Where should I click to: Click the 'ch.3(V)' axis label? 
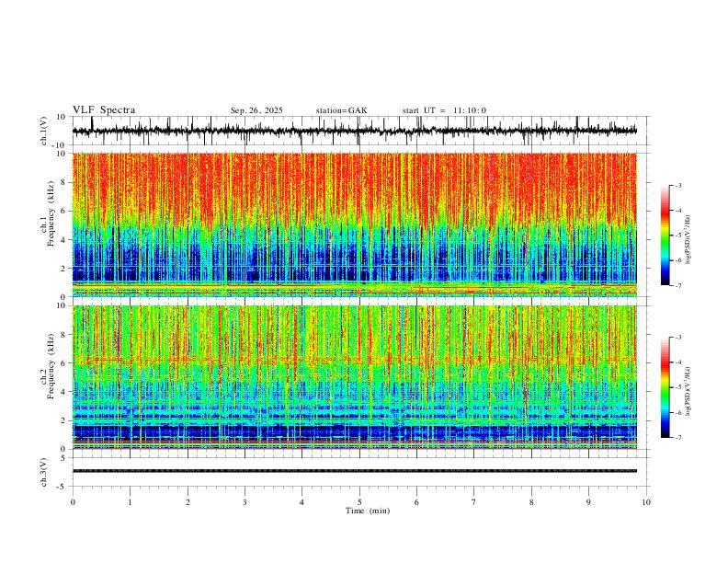44,472
